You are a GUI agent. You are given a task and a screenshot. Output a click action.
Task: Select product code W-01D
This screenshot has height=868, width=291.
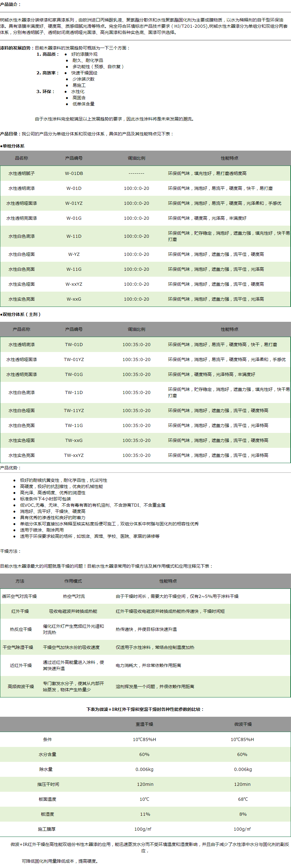click(x=74, y=188)
